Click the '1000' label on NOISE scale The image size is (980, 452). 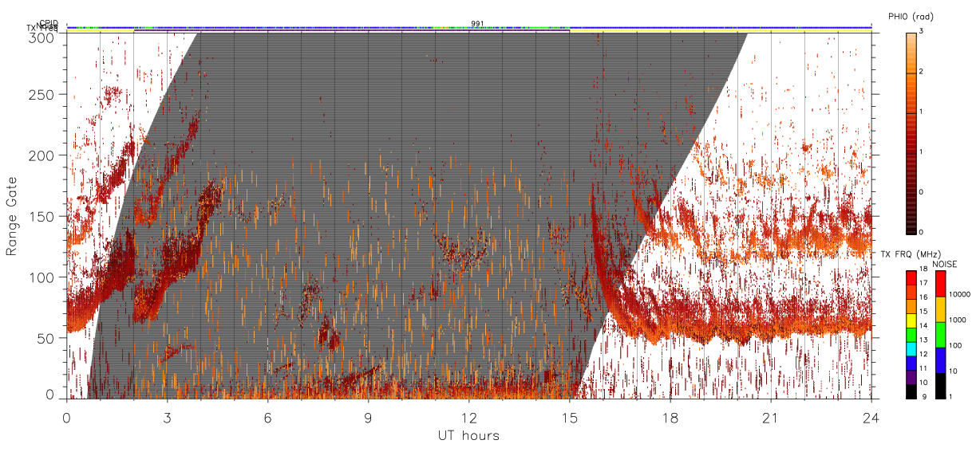[x=958, y=320]
